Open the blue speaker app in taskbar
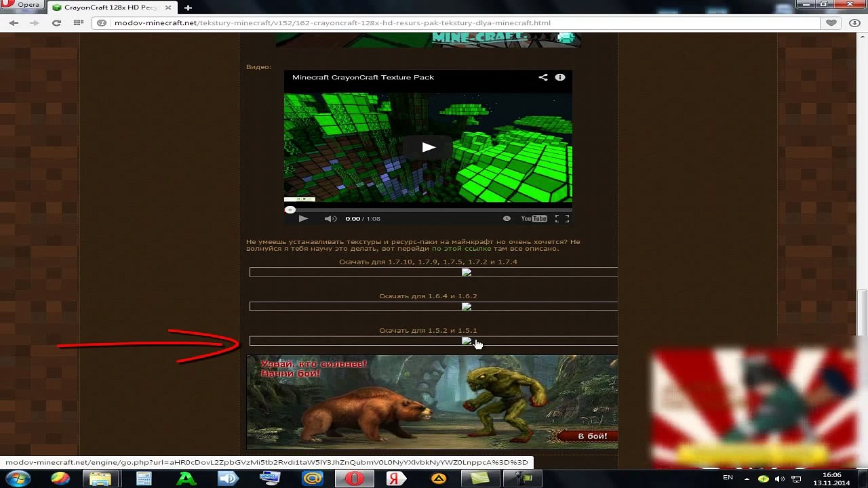The width and height of the screenshot is (868, 488). coord(228,479)
